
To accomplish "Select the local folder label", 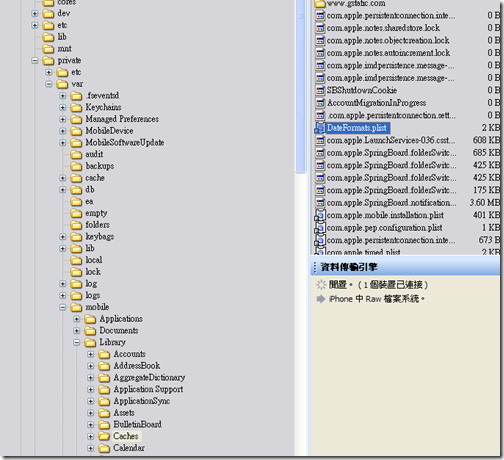I will [94, 260].
